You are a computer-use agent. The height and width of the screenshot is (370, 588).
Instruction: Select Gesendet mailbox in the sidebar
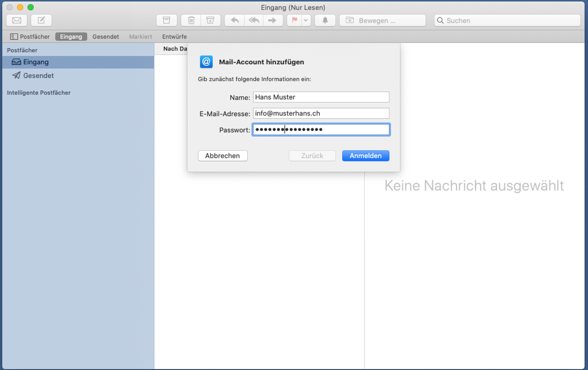[x=38, y=76]
